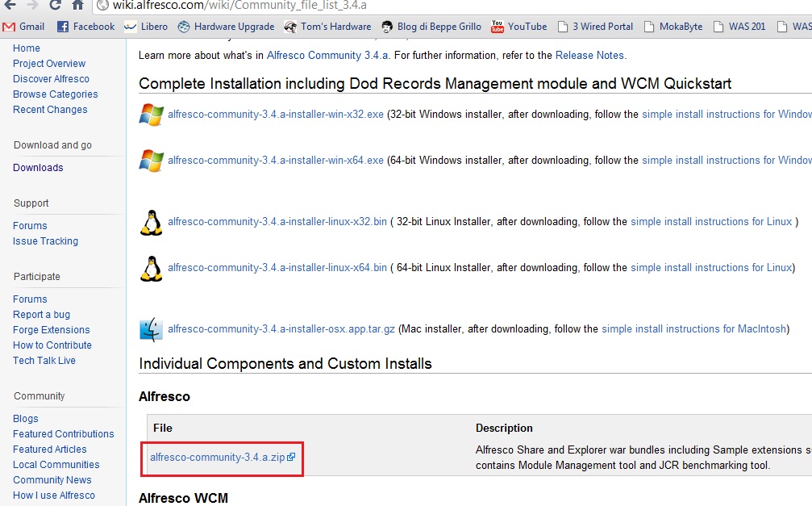This screenshot has height=506, width=812.
Task: Download alfresco-community-3.4.a-installer-linux-x64.bin
Action: click(277, 267)
